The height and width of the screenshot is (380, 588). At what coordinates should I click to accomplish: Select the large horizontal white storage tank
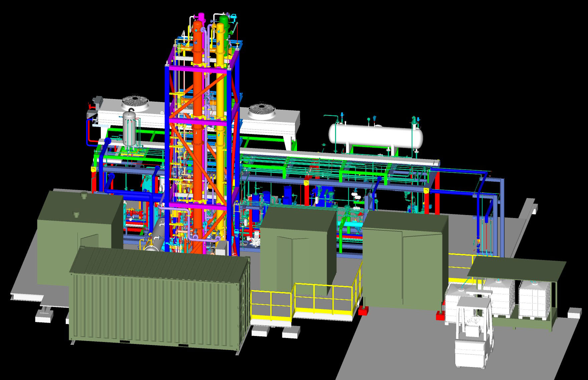[x=376, y=136]
